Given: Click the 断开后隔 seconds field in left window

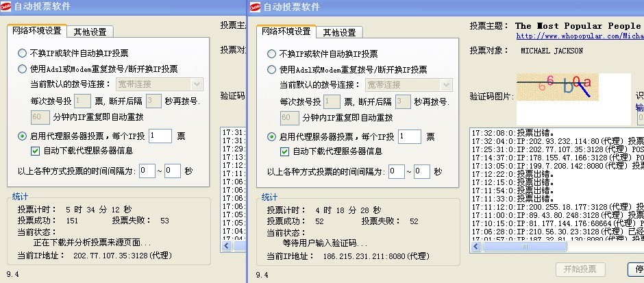Looking at the screenshot, I should tap(153, 101).
